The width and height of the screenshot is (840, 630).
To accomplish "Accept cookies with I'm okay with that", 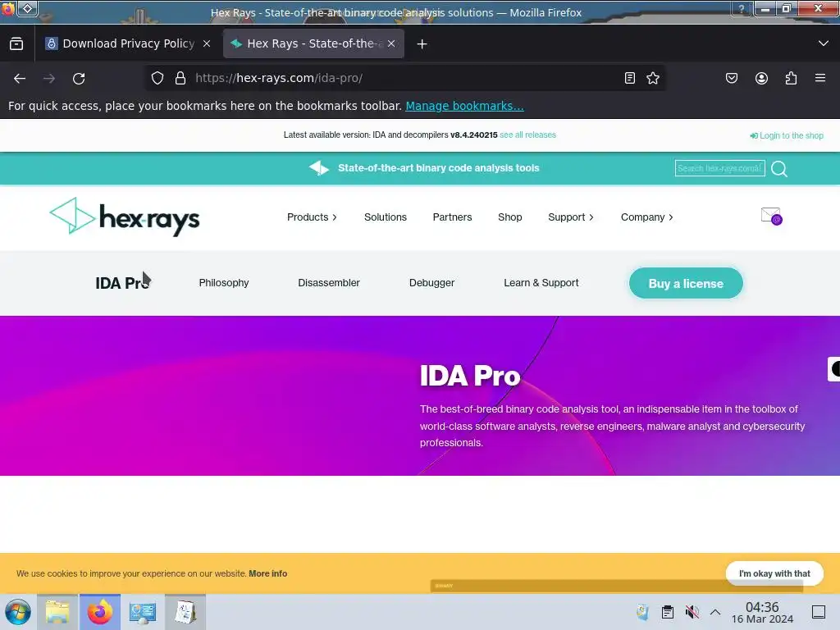I will coord(774,573).
